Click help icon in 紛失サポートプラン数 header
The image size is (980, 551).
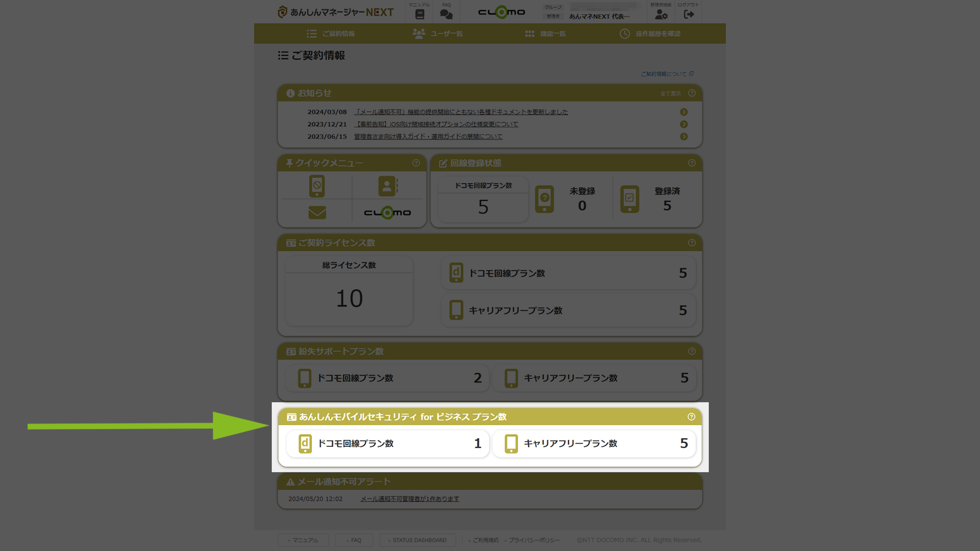692,352
